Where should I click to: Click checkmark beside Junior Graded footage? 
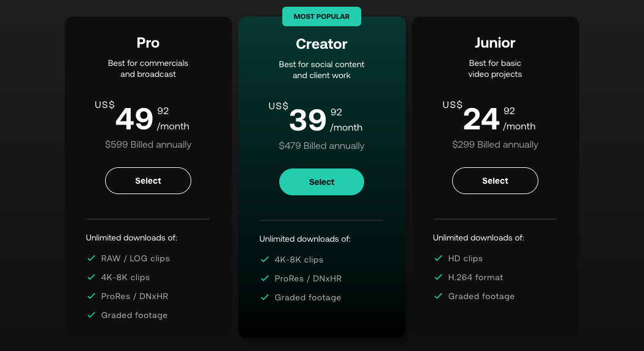point(438,296)
